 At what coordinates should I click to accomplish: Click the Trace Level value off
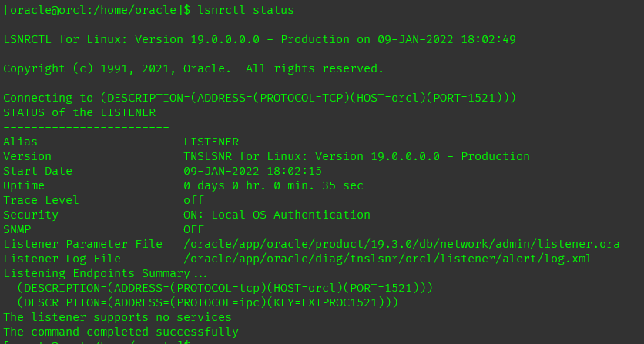pyautogui.click(x=193, y=200)
